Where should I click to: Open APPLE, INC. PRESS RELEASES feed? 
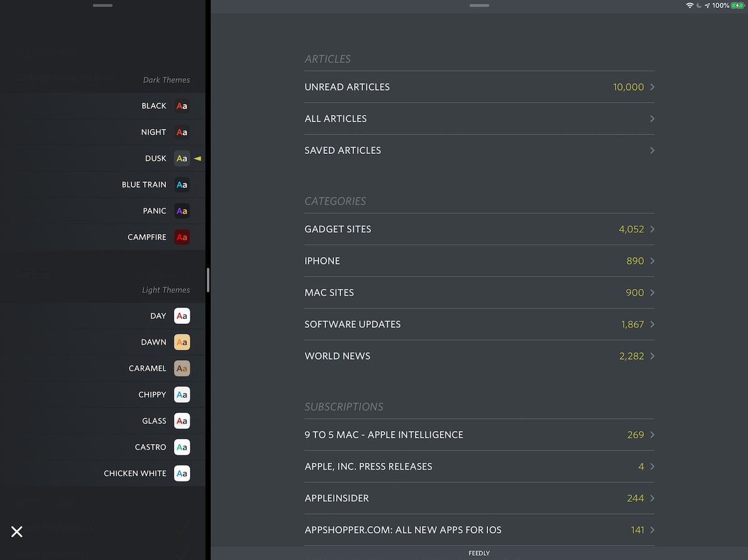(479, 467)
